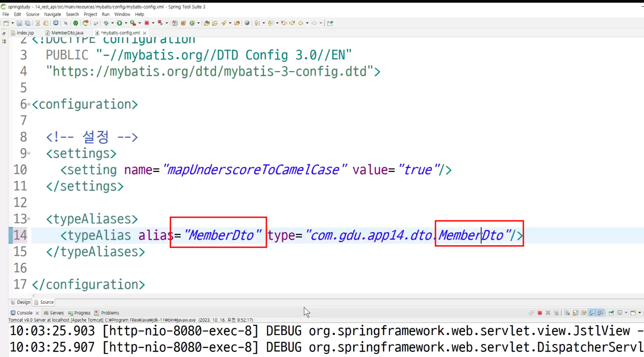Image resolution: width=644 pixels, height=357 pixels.
Task: Open the Debug configurations dropdown arrow
Action: click(x=112, y=23)
